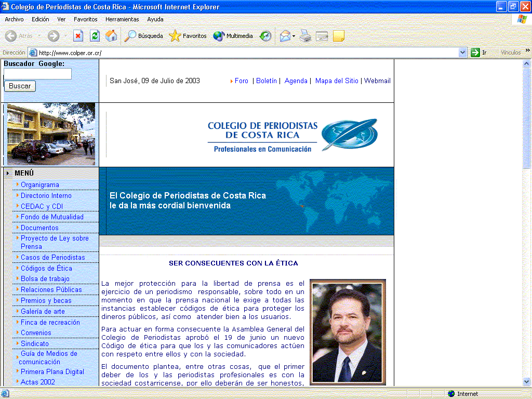Expand the Vínculos links chevron

[x=528, y=50]
